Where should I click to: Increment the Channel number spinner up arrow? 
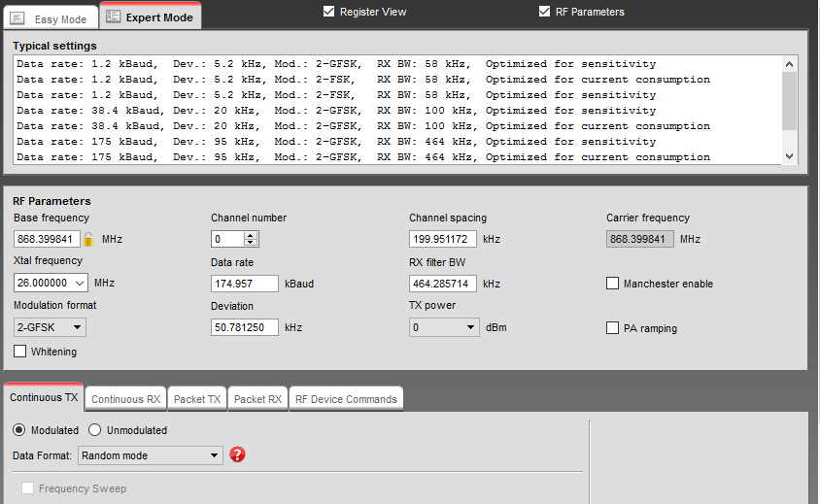251,235
